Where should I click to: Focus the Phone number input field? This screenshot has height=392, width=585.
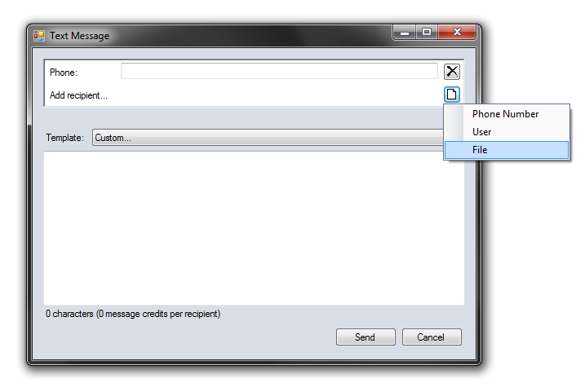[279, 71]
